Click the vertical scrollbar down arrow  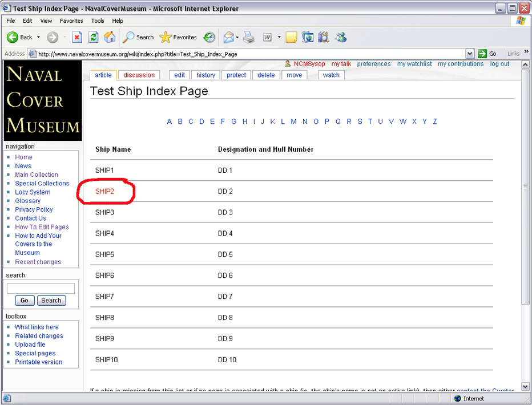pyautogui.click(x=525, y=387)
